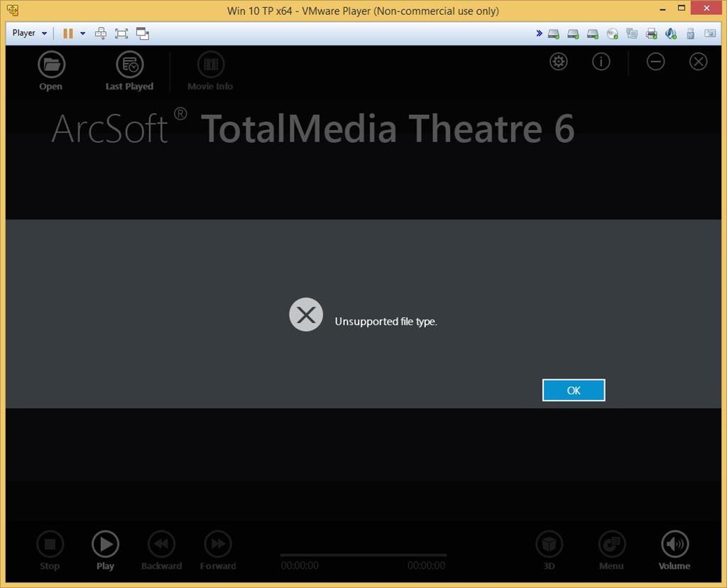Show the Last Played list
727x588 pixels.
point(129,71)
